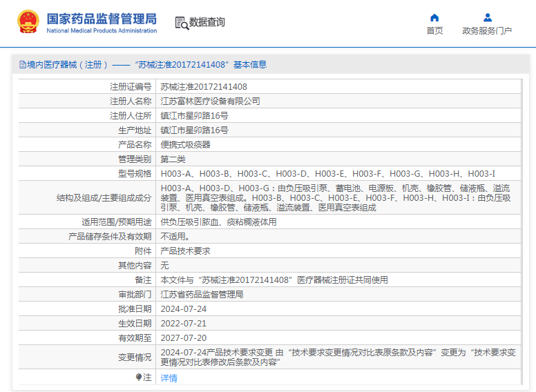Click the 境内医疗器械（注册）panel heading

tap(143, 65)
